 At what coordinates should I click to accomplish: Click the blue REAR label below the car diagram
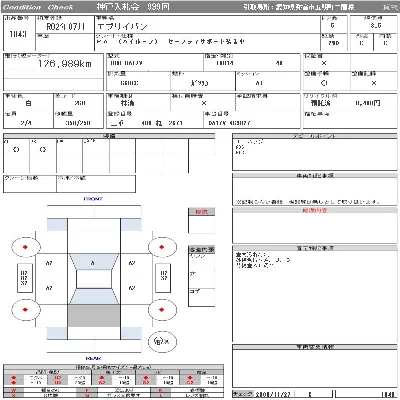coord(93,358)
